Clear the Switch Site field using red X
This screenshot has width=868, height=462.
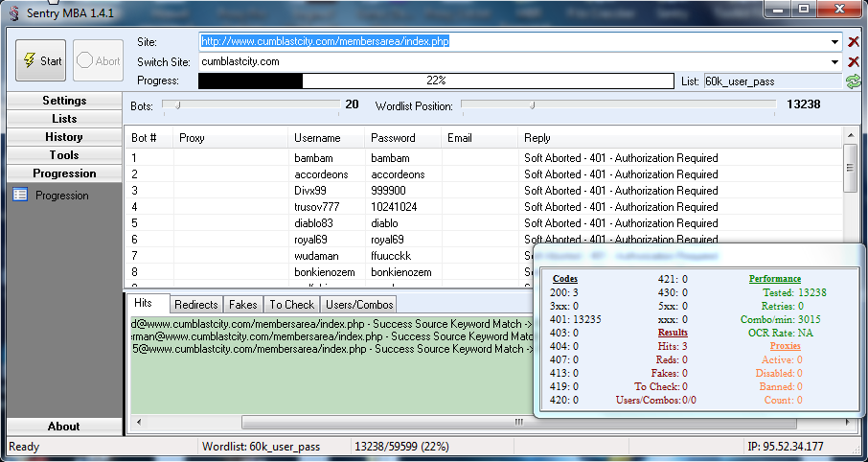(x=854, y=61)
